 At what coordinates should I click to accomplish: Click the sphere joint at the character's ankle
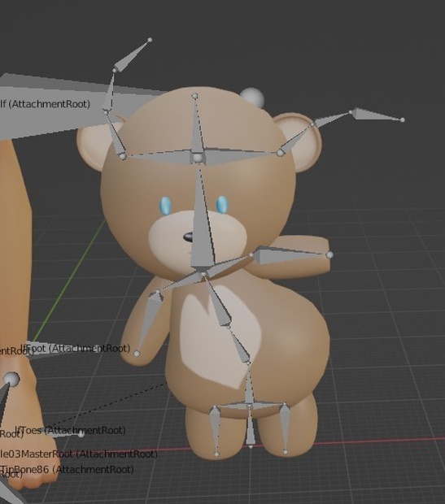pos(11,380)
